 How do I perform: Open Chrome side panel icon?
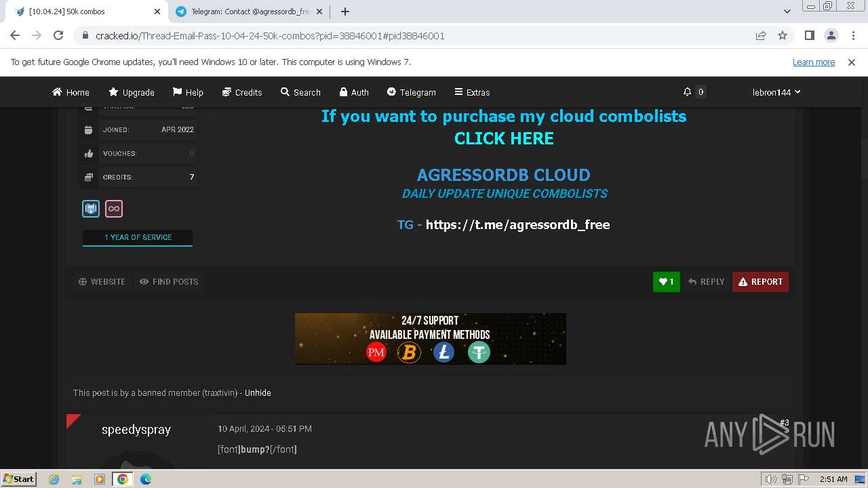[x=809, y=36]
